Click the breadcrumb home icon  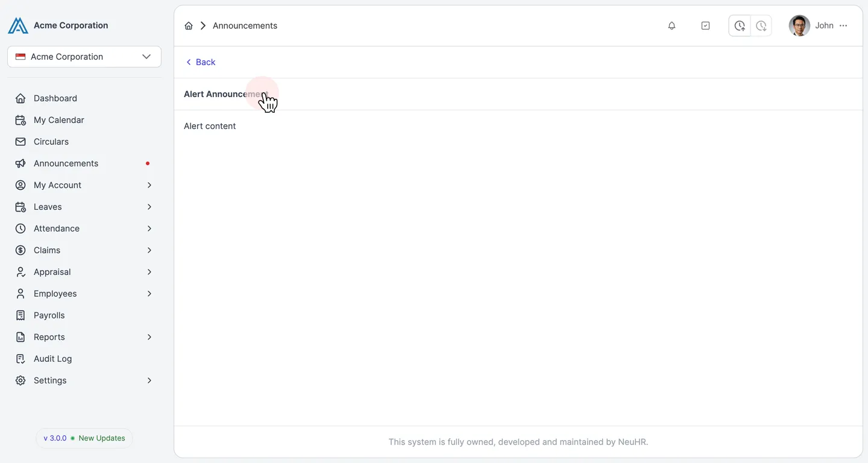189,25
